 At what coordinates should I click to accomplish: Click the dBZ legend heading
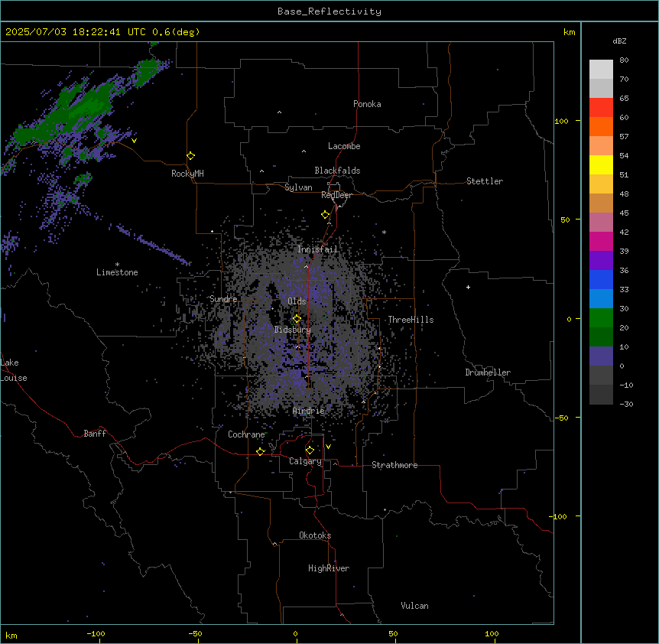tap(619, 41)
